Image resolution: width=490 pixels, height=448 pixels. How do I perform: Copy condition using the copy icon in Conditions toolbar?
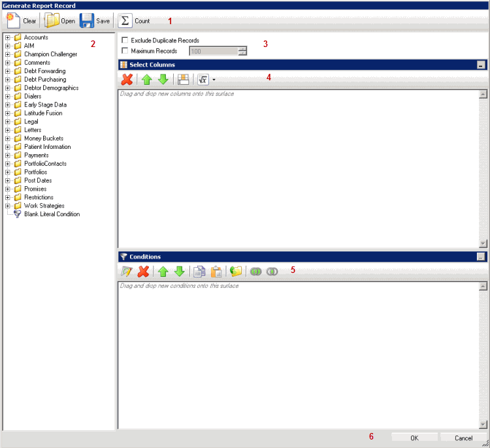199,272
